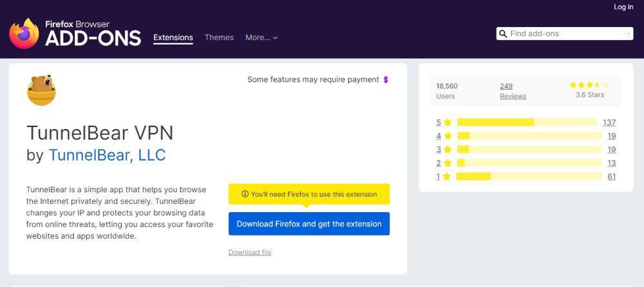Click the star icon beside 1 rating
644x287 pixels.
click(x=447, y=177)
